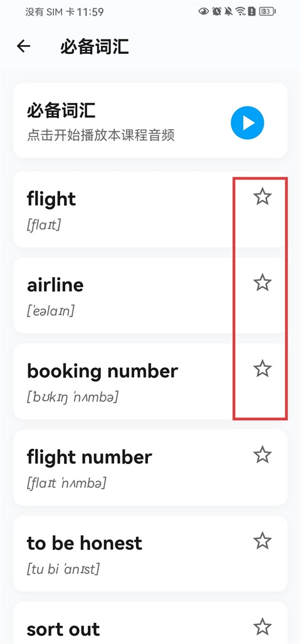Mark flight number as favorite
The width and height of the screenshot is (301, 644).
pos(262,455)
